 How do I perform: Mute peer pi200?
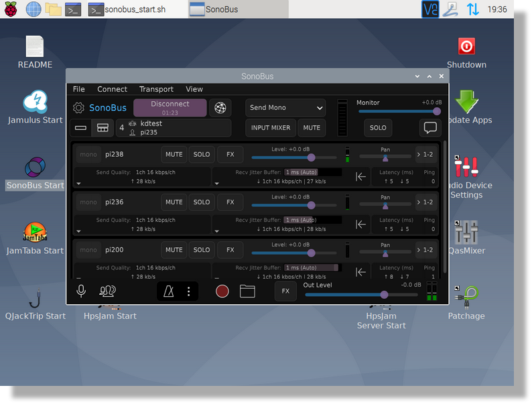[x=174, y=250]
